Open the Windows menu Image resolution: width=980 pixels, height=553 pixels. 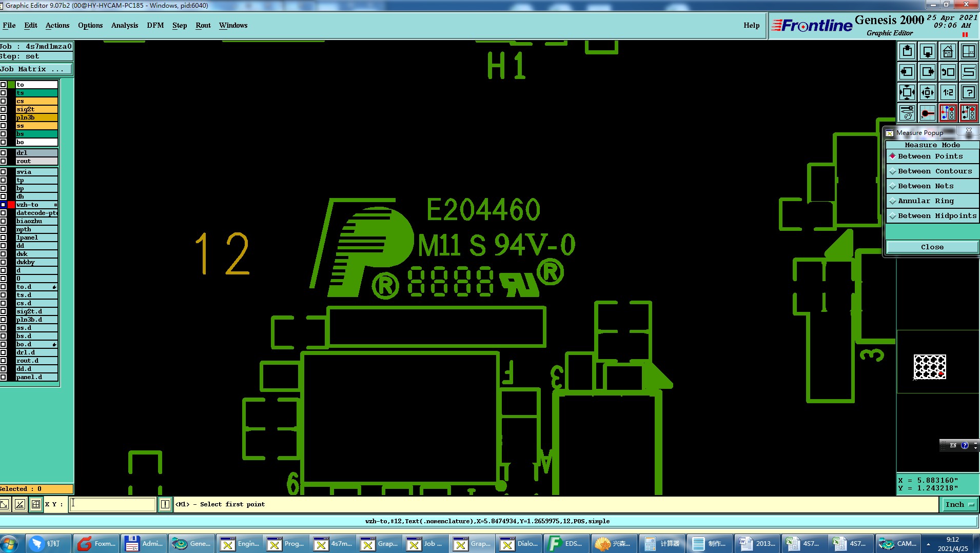click(233, 25)
